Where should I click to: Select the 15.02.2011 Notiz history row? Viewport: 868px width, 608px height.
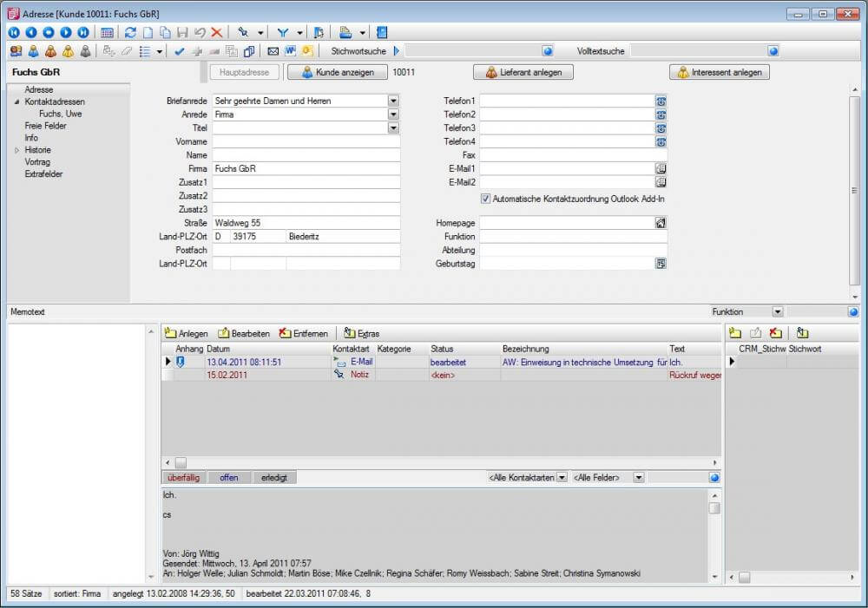(441, 375)
